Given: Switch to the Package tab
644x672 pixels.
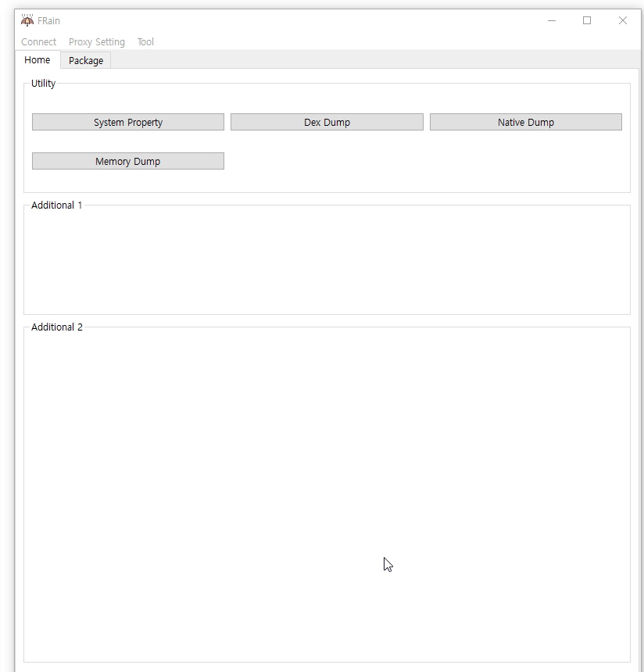Looking at the screenshot, I should click(x=86, y=60).
